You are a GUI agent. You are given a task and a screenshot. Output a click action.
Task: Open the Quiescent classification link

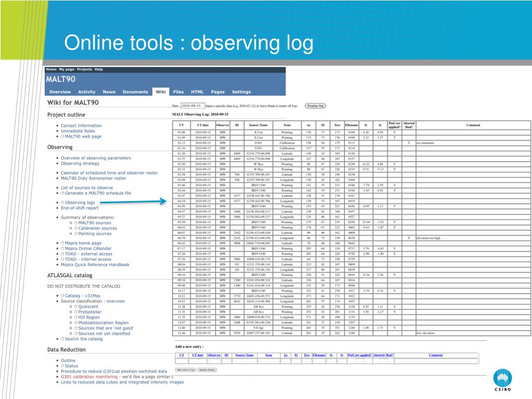[x=88, y=307]
